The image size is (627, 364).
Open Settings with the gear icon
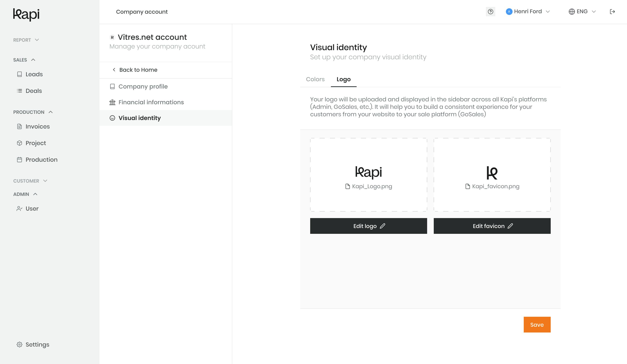[33, 344]
